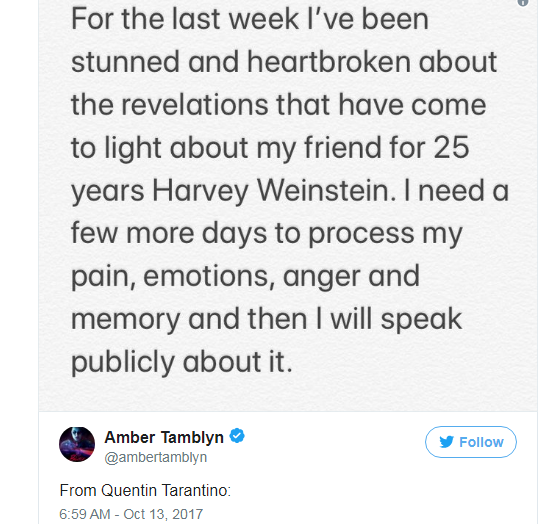Image resolution: width=555 pixels, height=524 pixels.
Task: Click 'few more days to process' in image
Action: pos(242,234)
